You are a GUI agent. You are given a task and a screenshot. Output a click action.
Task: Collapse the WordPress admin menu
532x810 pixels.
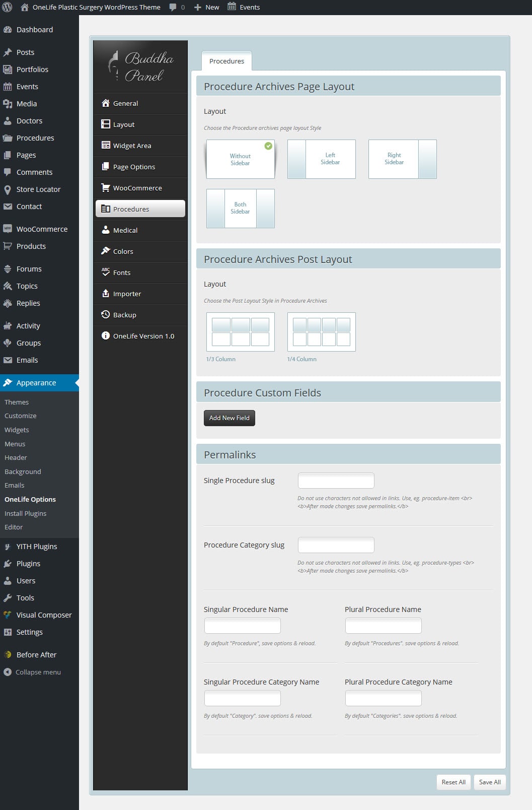[x=32, y=672]
